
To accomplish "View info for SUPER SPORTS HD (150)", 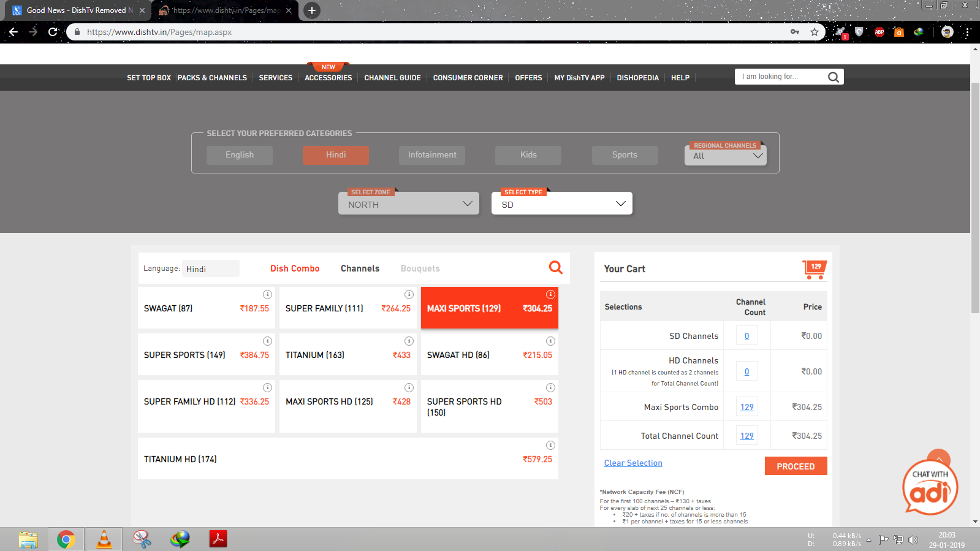I will [x=550, y=387].
